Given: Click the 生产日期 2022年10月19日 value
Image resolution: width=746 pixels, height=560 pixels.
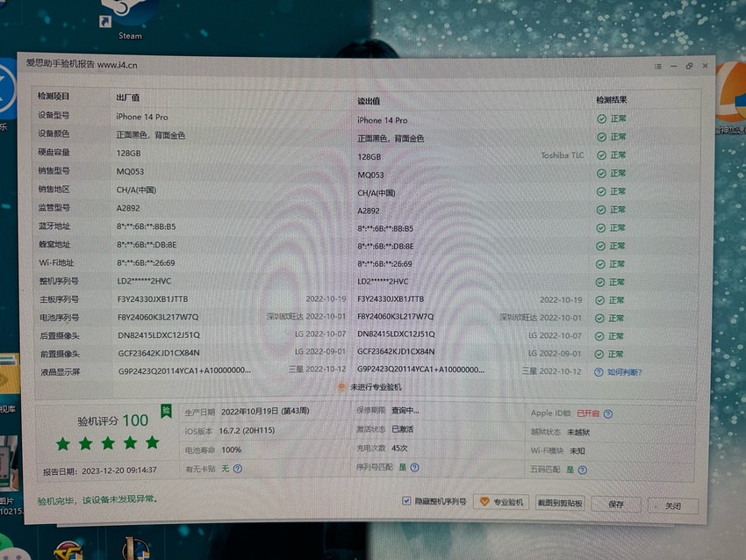Looking at the screenshot, I should pos(265,411).
